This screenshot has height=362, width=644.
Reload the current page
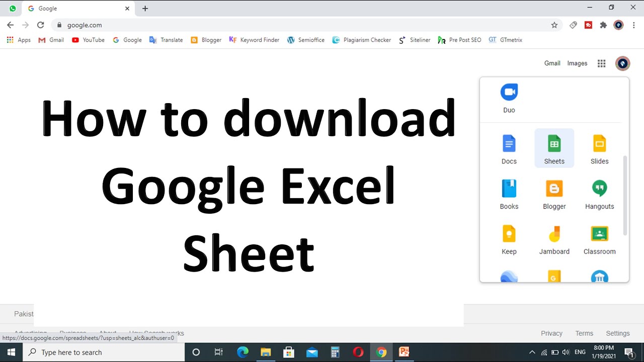click(41, 25)
